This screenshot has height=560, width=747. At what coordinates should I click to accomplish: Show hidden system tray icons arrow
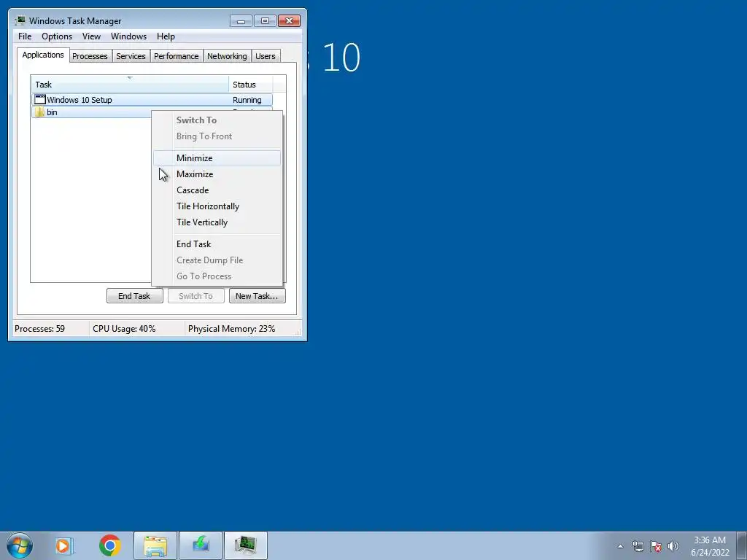coord(620,546)
